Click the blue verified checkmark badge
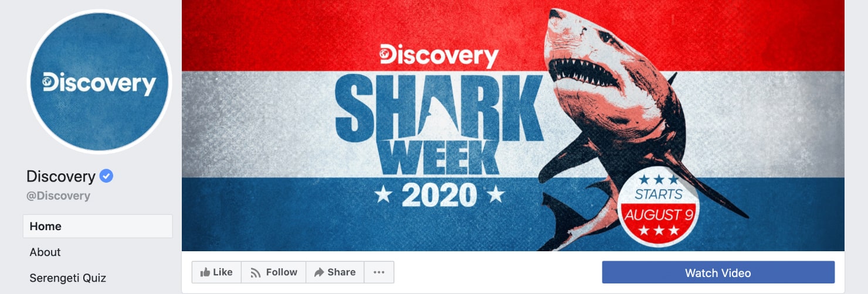This screenshot has width=868, height=294. 106,176
